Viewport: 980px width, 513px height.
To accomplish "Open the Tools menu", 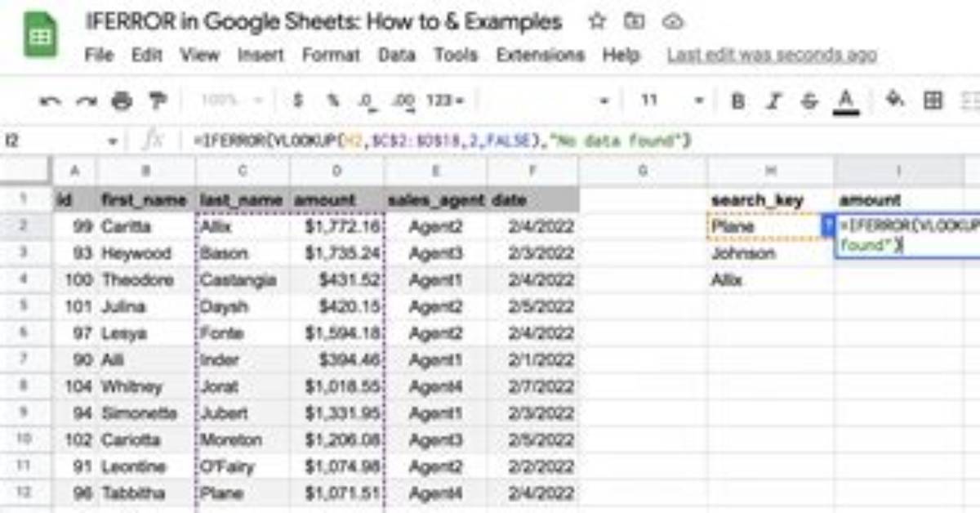I will [456, 56].
